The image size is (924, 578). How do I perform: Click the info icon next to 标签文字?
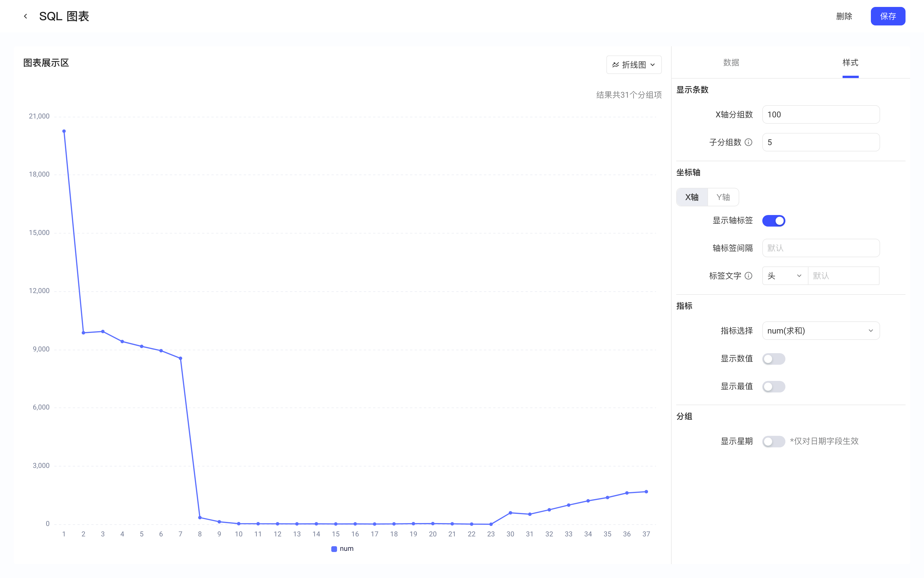(748, 276)
